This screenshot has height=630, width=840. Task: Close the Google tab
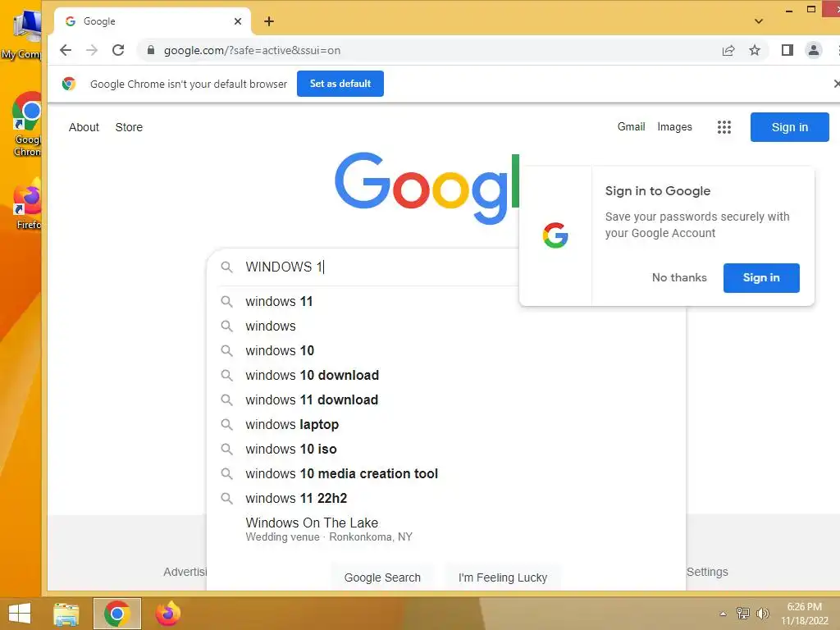pos(238,21)
